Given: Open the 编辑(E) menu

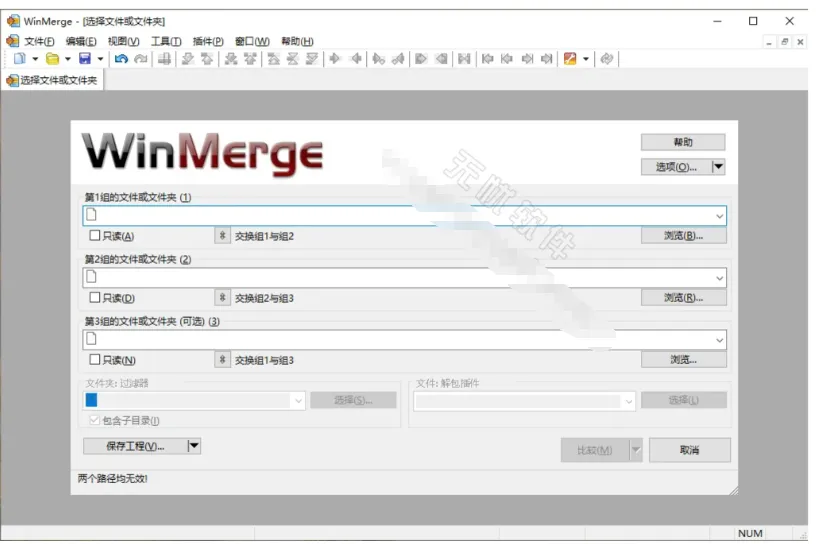Looking at the screenshot, I should point(81,41).
